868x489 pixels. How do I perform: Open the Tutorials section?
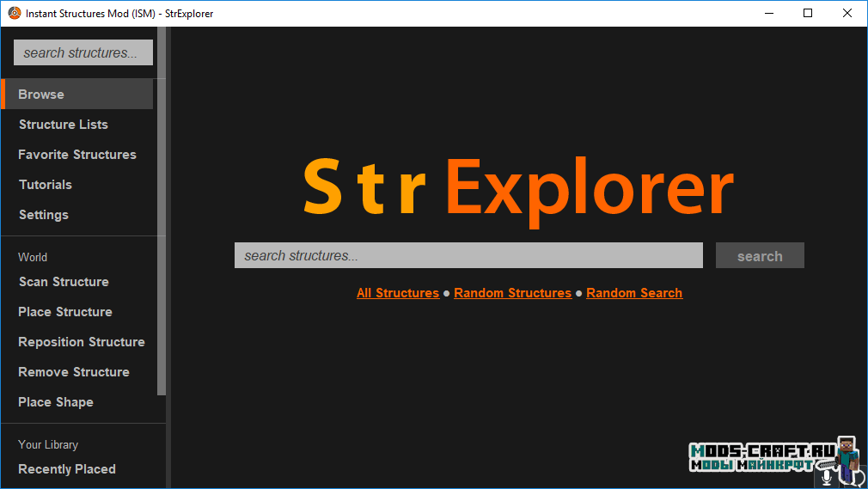point(46,185)
